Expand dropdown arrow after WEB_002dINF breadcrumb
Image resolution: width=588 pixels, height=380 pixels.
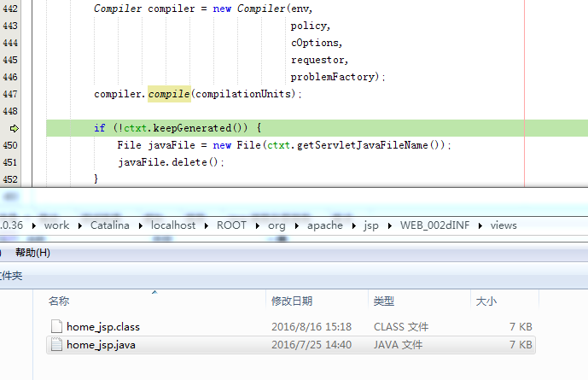click(x=480, y=225)
